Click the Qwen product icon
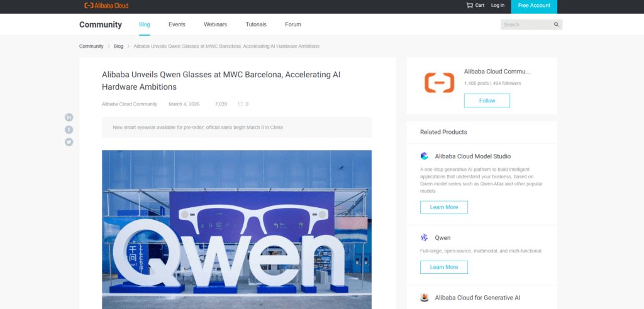 click(x=425, y=237)
